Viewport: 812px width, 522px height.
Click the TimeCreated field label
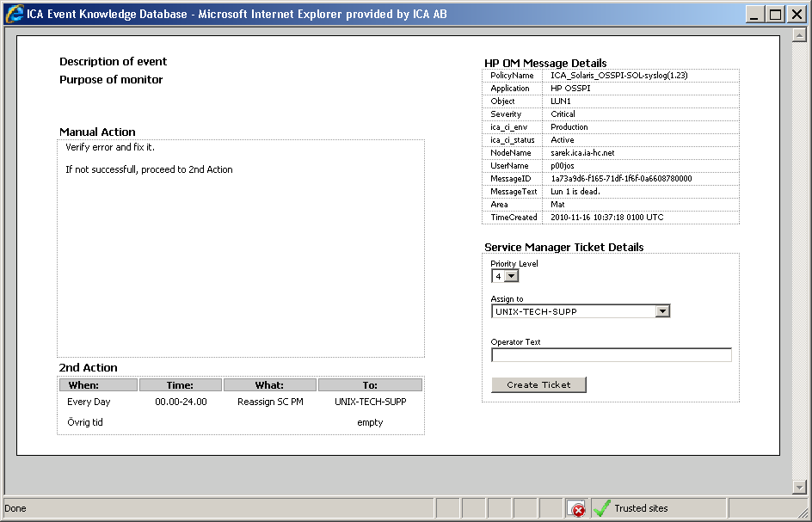514,218
